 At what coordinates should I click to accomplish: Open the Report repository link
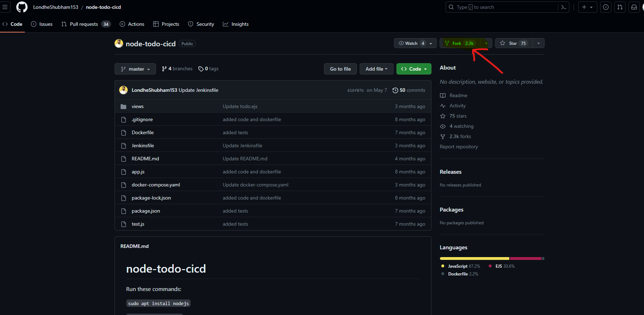pyautogui.click(x=459, y=147)
